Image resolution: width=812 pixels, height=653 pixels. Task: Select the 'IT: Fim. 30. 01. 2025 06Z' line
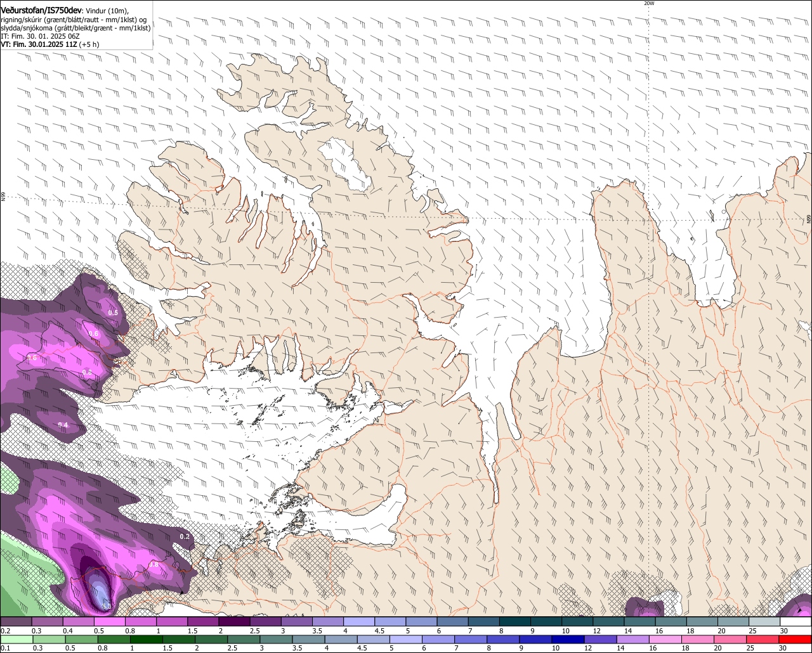point(40,37)
